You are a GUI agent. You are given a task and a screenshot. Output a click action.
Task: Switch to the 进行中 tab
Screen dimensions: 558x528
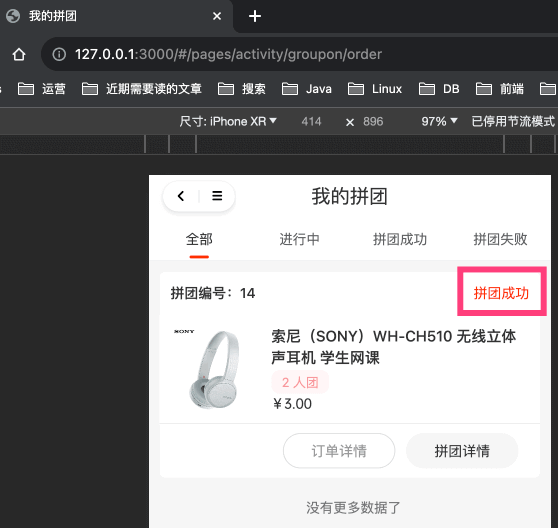(299, 239)
